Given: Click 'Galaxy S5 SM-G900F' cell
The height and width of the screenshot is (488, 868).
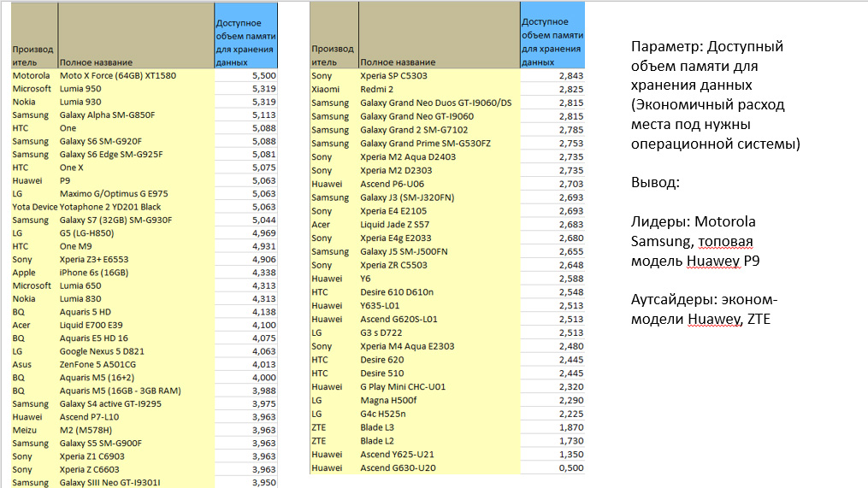Looking at the screenshot, I should click(136, 444).
